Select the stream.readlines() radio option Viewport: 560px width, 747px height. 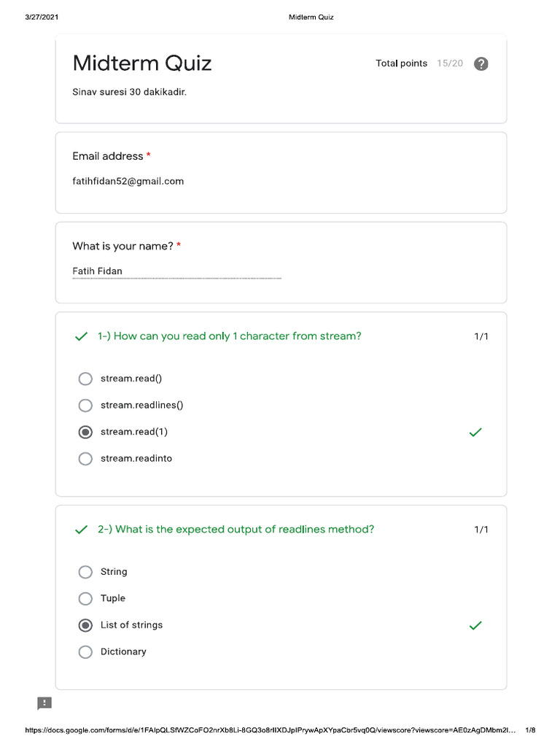tap(85, 406)
